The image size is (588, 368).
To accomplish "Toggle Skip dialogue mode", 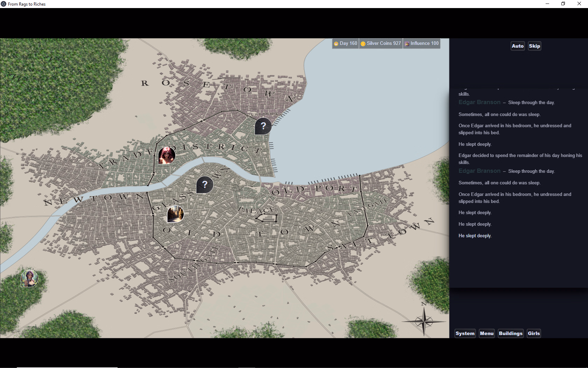I will click(534, 46).
